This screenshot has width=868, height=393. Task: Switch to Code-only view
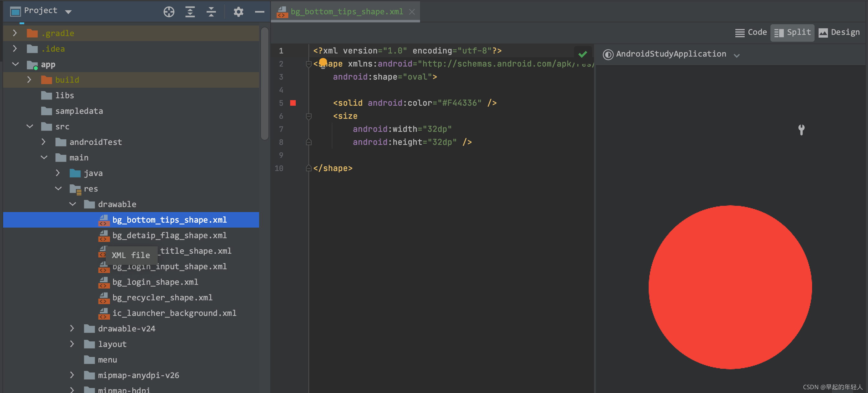[751, 32]
